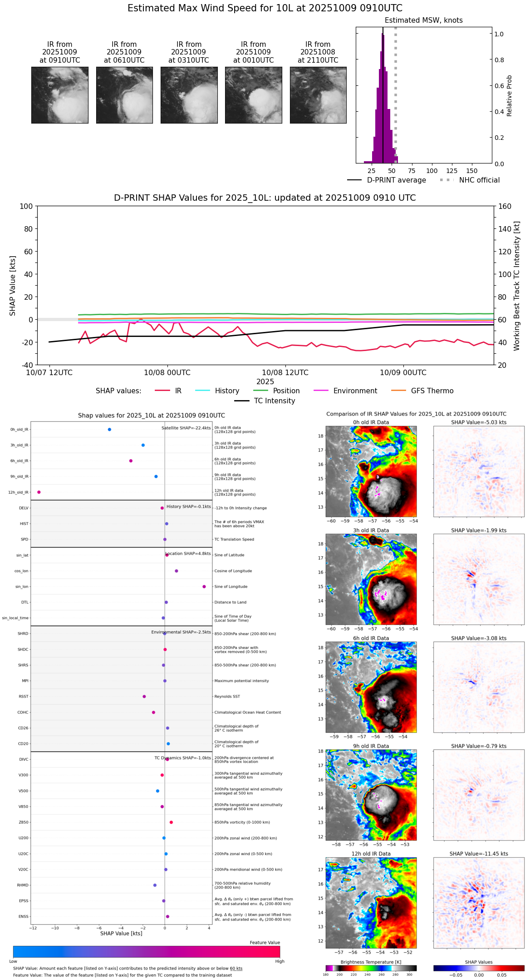Screen dimensions: 530x980
Task: Click the SHAP Values blue-red colorbar
Action: coord(479,968)
